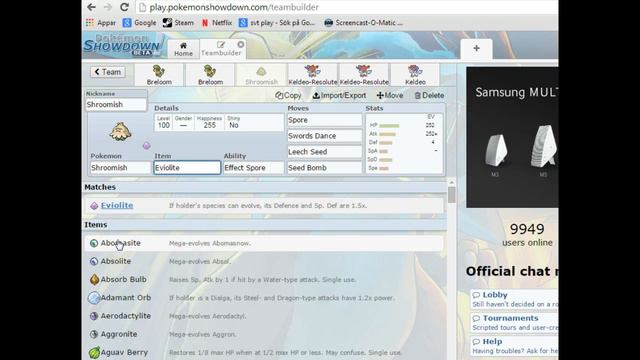Click the Shroomish sprite image
The height and width of the screenshot is (360, 640).
120,131
